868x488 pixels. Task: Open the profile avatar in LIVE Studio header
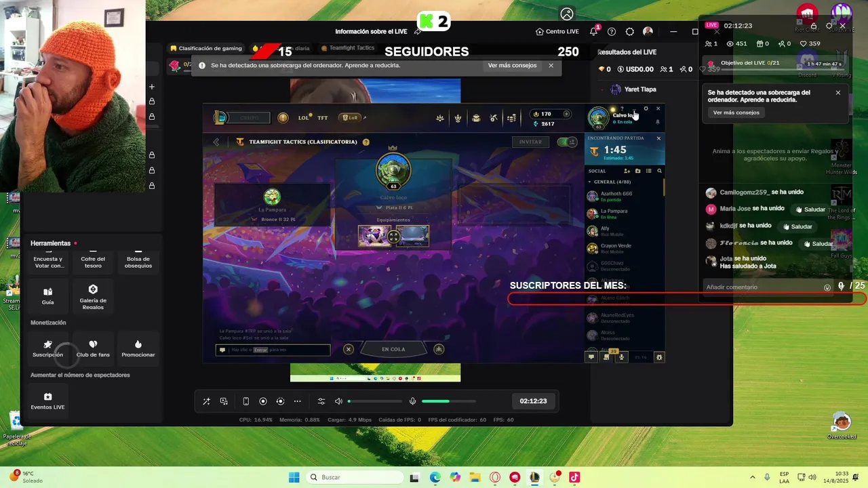pos(648,32)
